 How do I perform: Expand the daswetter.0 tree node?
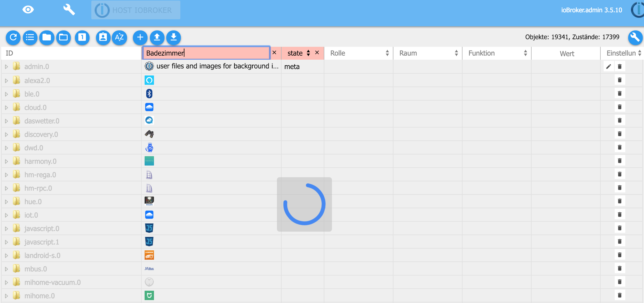pyautogui.click(x=6, y=121)
